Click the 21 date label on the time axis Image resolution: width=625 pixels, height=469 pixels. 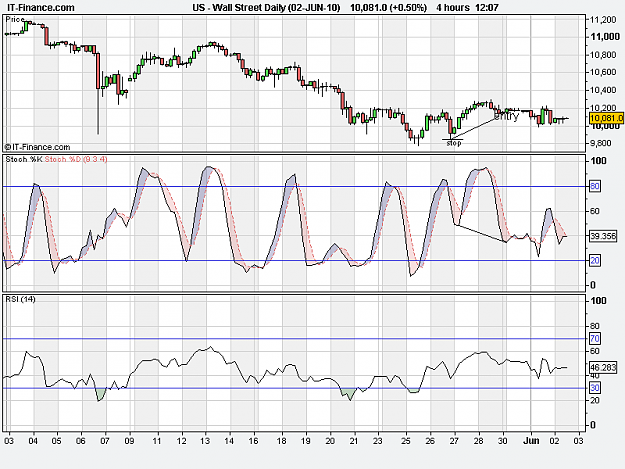[354, 441]
